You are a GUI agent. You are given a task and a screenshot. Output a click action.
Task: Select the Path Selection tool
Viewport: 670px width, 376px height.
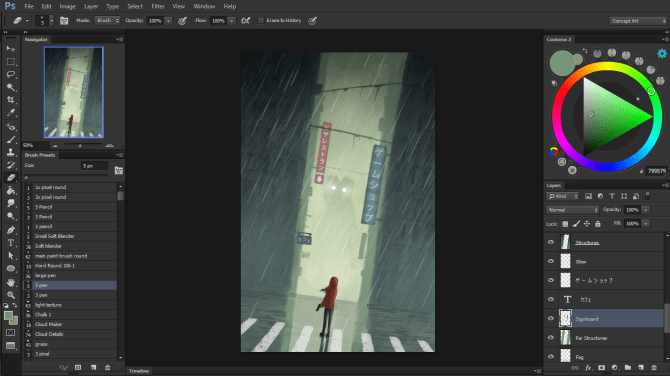click(11, 256)
